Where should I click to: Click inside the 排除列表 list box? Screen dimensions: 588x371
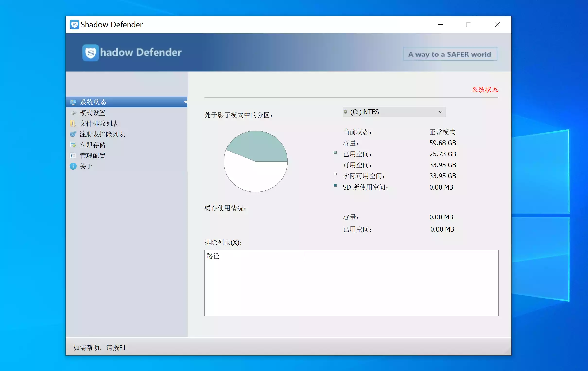pyautogui.click(x=351, y=283)
